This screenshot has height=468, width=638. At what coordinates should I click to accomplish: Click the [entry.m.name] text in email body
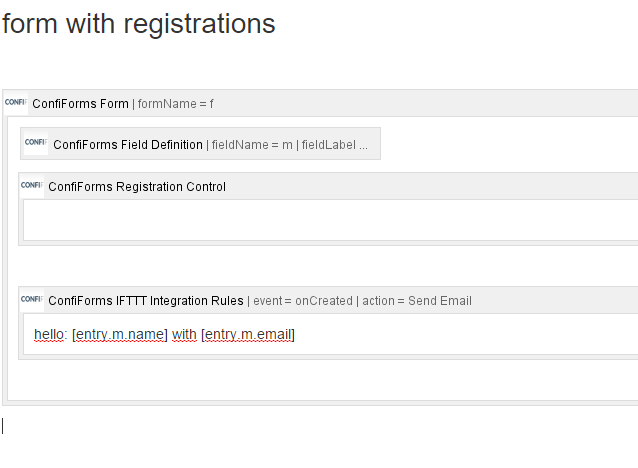click(120, 334)
